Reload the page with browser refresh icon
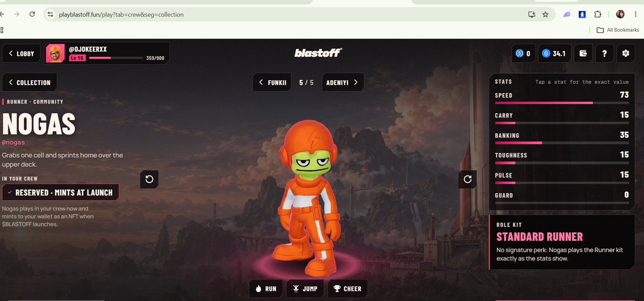The width and height of the screenshot is (644, 301). (32, 14)
